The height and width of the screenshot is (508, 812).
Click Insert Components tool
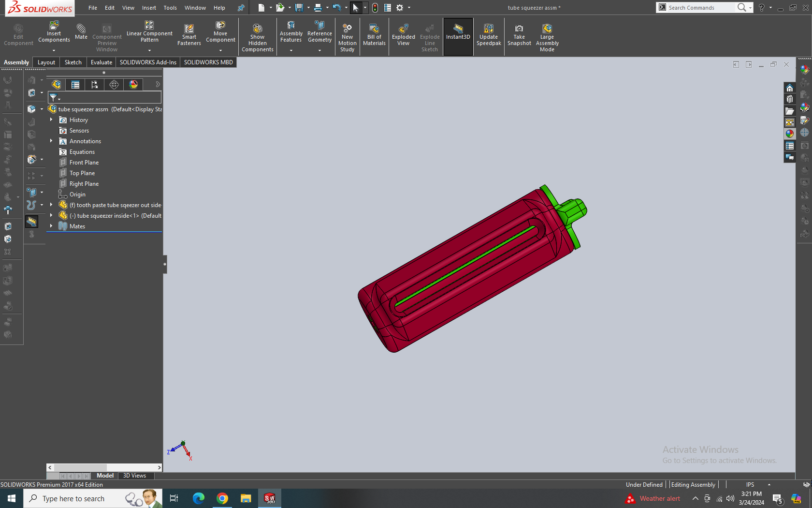tap(54, 32)
